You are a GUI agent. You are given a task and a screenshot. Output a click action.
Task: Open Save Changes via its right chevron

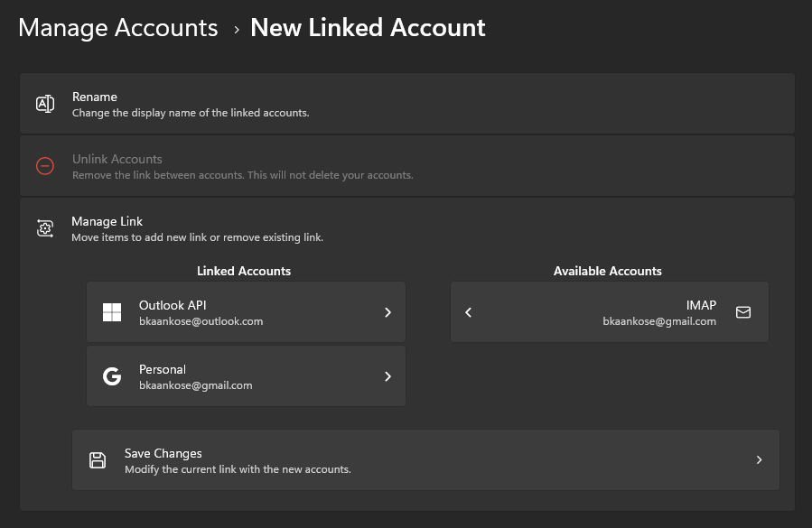[x=759, y=459]
